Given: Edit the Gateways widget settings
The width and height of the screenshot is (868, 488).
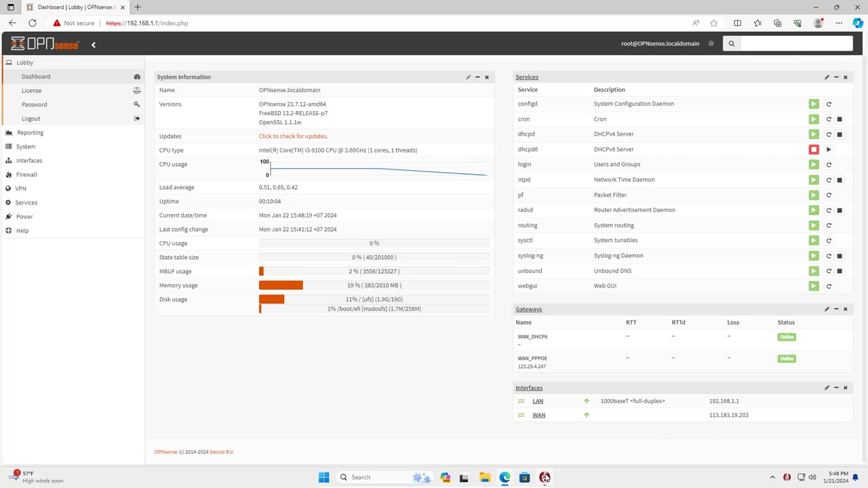Looking at the screenshot, I should tap(827, 309).
